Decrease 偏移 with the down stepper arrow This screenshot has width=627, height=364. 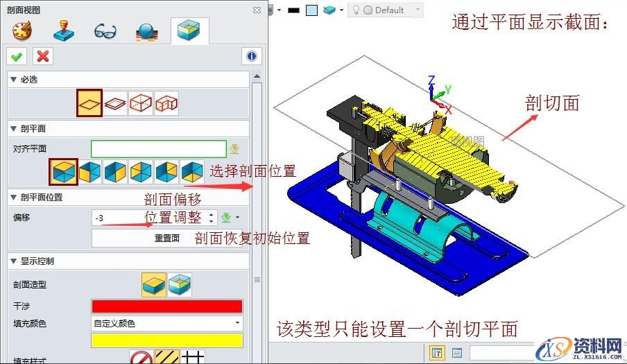[212, 221]
